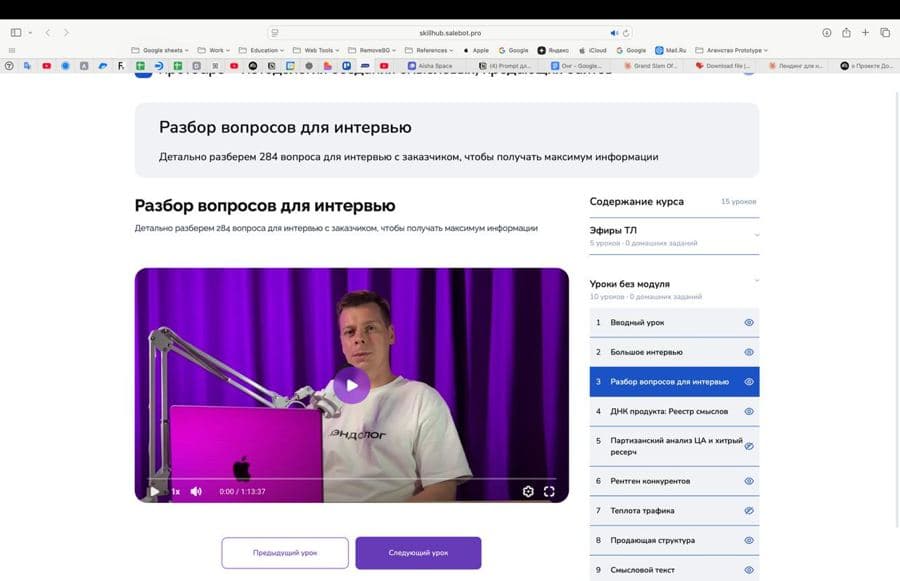The image size is (900, 581).
Task: Toggle viewed eye for Продающая структура
Action: (x=749, y=540)
